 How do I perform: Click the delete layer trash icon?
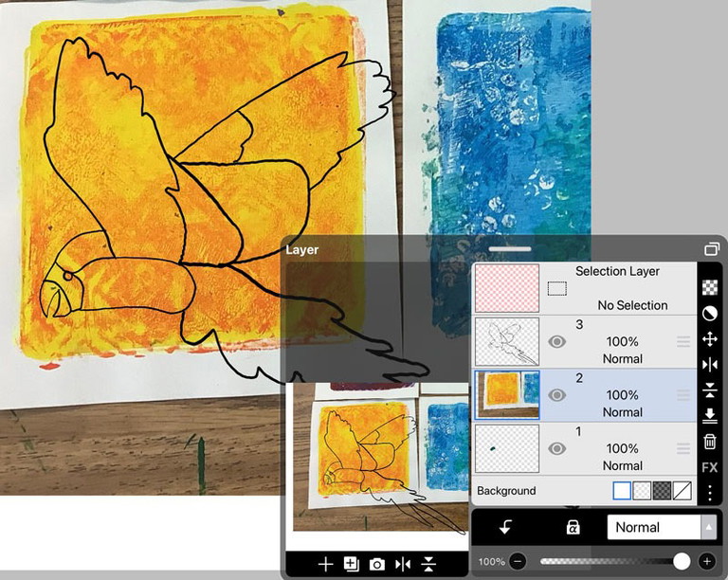click(709, 442)
